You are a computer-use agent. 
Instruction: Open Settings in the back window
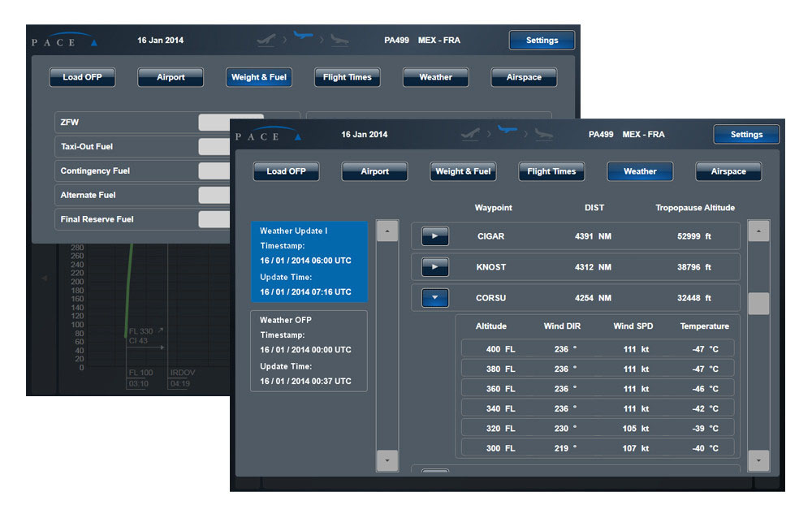click(x=542, y=40)
